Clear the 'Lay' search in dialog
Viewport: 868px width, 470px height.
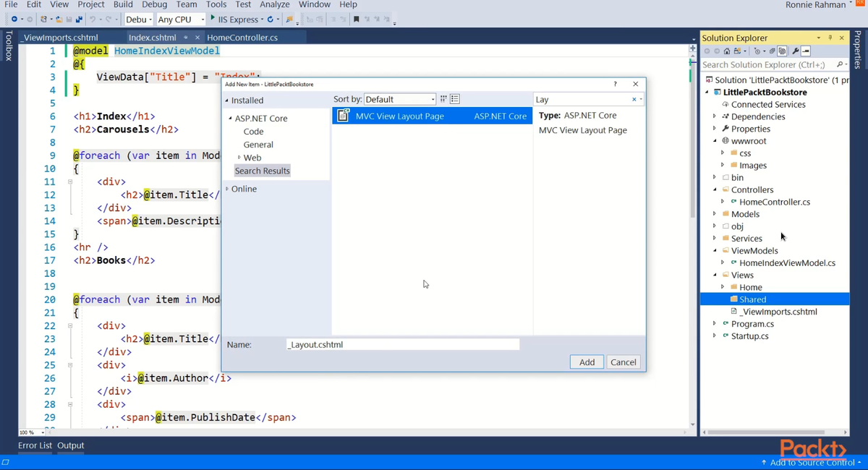[x=634, y=100]
